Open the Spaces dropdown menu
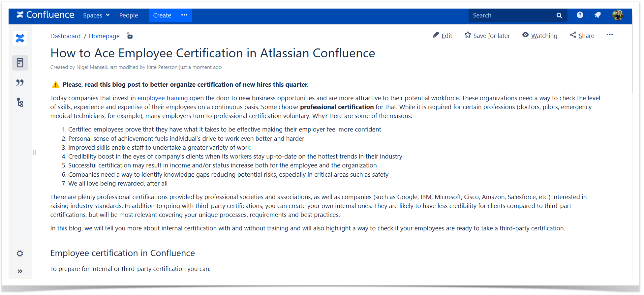 pos(96,15)
